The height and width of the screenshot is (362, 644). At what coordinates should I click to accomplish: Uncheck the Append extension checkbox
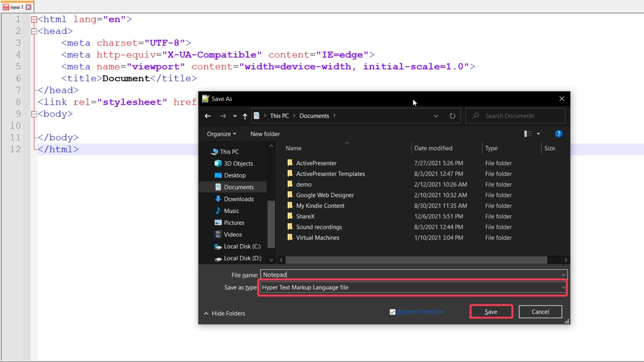(x=392, y=312)
